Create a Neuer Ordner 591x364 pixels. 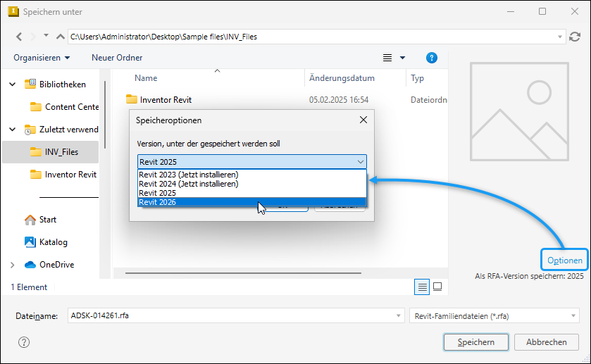click(x=117, y=58)
